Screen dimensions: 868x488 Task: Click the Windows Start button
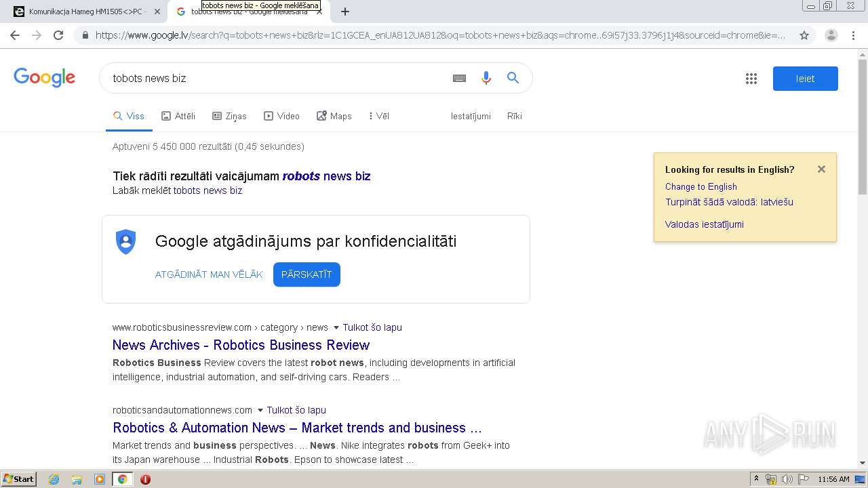pos(18,479)
